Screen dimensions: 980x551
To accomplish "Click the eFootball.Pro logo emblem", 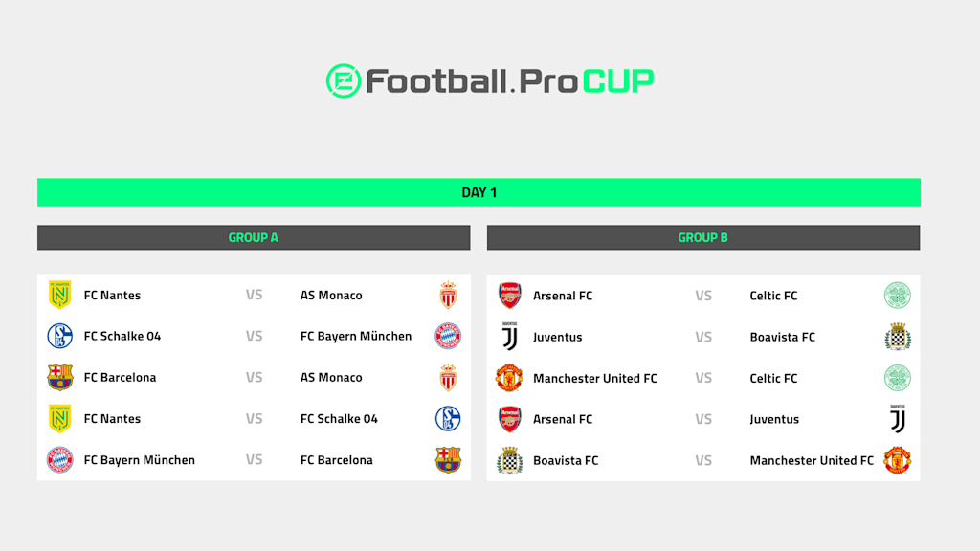I will 344,80.
